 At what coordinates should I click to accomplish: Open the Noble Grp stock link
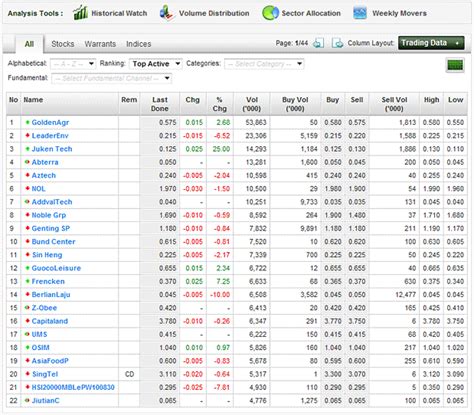[49, 215]
